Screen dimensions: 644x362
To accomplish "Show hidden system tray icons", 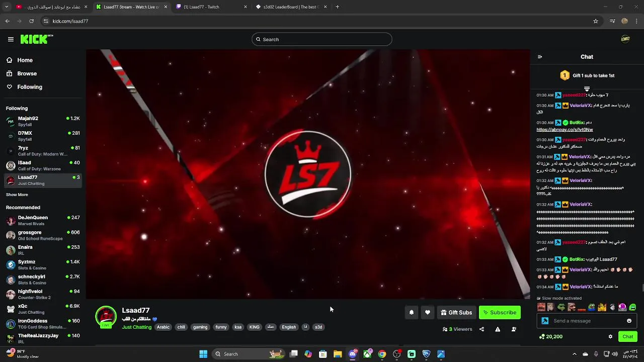I will coord(575,354).
